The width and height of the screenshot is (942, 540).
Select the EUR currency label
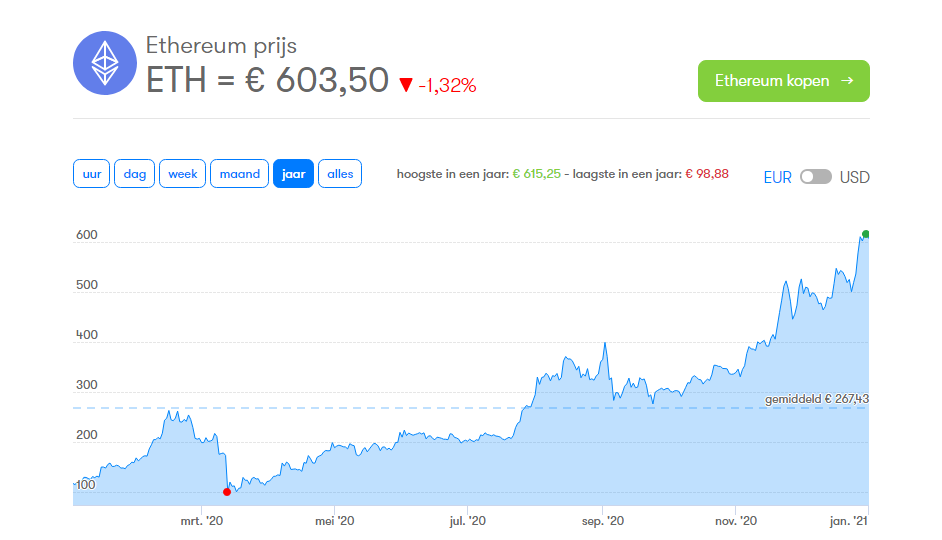tap(777, 177)
